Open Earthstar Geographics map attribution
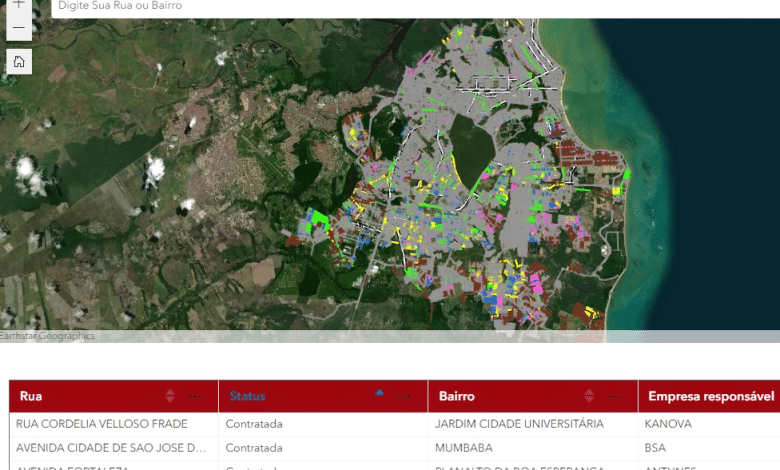 48,336
